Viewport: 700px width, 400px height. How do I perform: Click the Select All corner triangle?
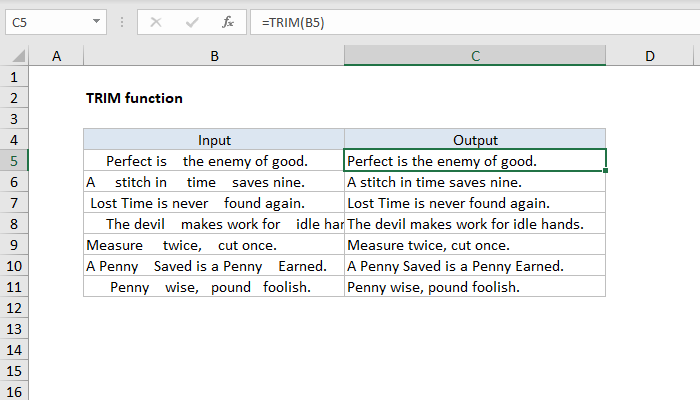[18, 56]
